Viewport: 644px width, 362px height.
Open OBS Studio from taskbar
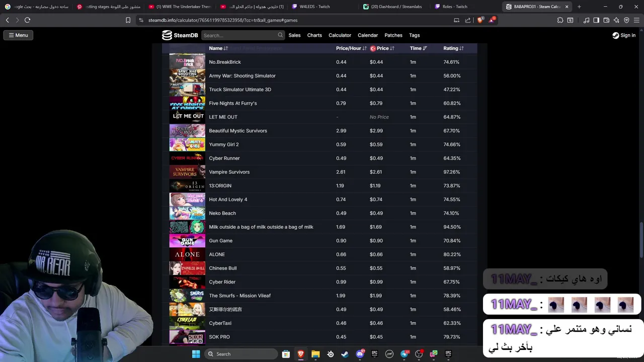[x=419, y=354]
